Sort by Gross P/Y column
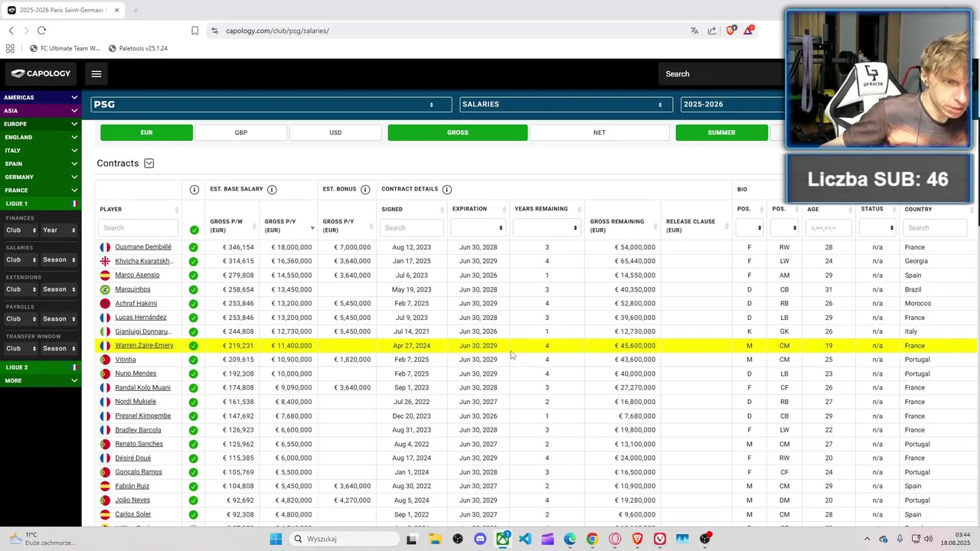Screen dimensions: 980x551 pos(287,225)
